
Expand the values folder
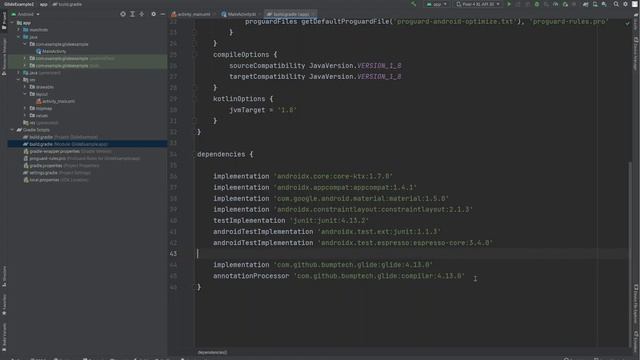[25, 116]
